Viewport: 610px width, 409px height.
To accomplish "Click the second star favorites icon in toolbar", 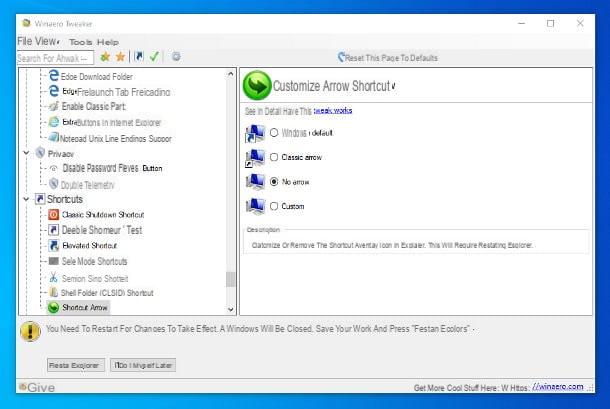I will pyautogui.click(x=121, y=57).
